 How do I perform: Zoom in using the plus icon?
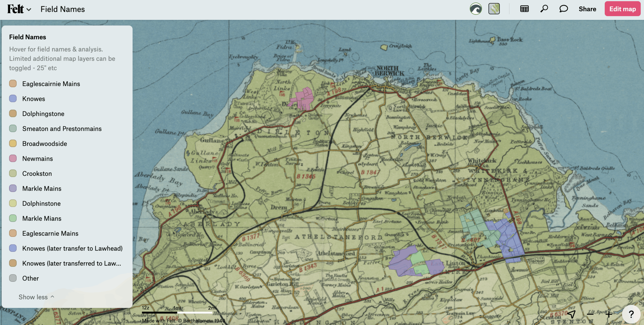pos(609,314)
